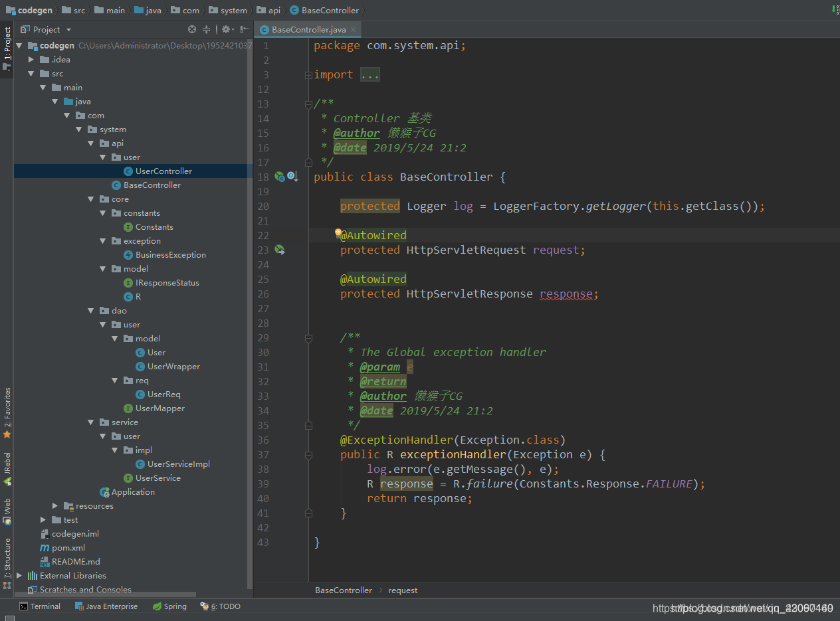Click system in the navigation breadcrumb

click(228, 11)
